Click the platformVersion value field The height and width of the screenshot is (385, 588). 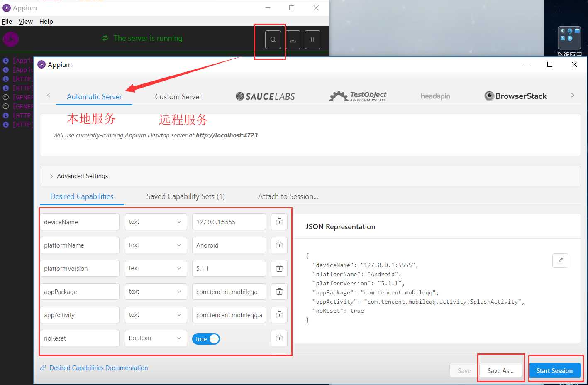pyautogui.click(x=229, y=268)
